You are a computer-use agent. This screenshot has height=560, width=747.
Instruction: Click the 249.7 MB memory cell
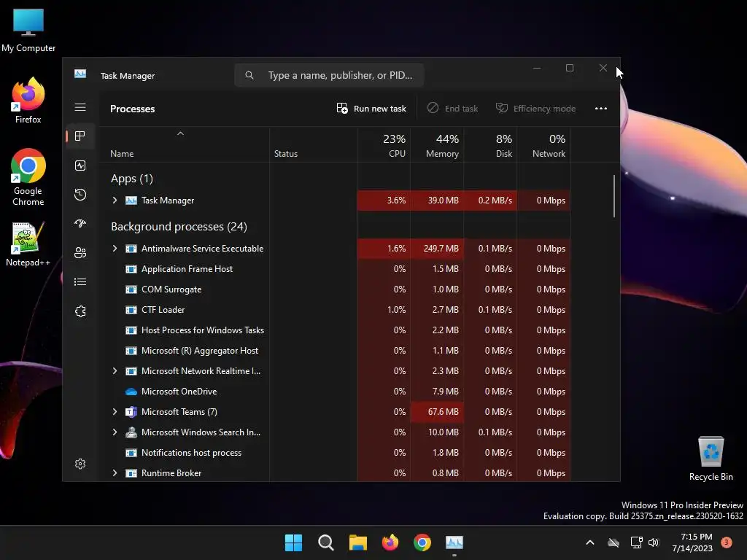[x=437, y=249]
